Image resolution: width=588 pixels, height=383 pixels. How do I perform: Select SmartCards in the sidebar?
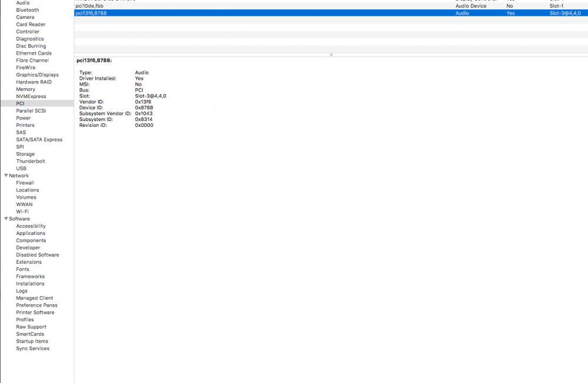point(30,334)
